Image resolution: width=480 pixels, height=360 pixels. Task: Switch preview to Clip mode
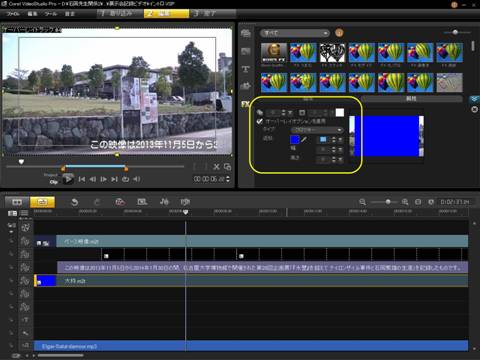tap(53, 182)
